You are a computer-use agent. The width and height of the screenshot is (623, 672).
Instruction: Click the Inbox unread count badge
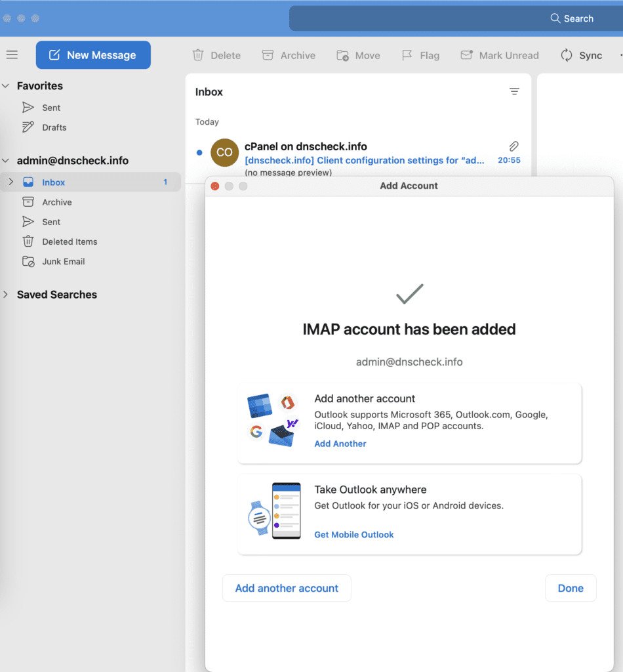[x=165, y=182]
